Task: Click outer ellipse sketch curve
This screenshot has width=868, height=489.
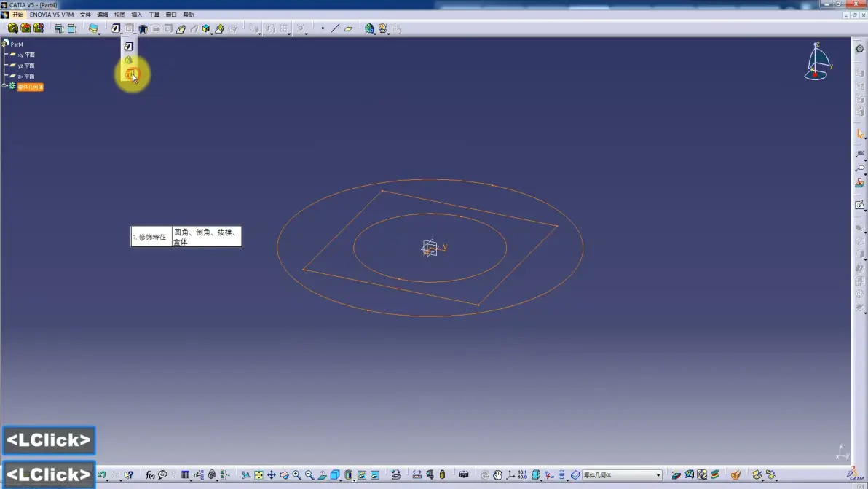Action: click(430, 179)
